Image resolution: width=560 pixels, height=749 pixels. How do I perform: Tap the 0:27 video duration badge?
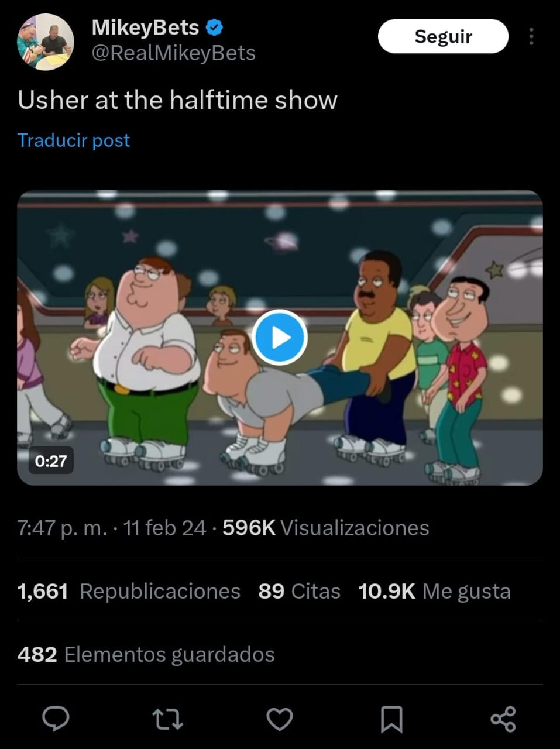51,461
